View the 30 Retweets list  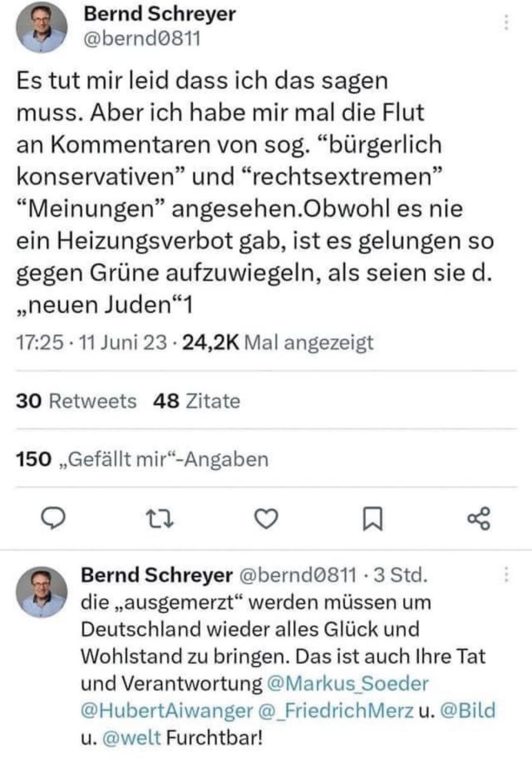click(76, 401)
